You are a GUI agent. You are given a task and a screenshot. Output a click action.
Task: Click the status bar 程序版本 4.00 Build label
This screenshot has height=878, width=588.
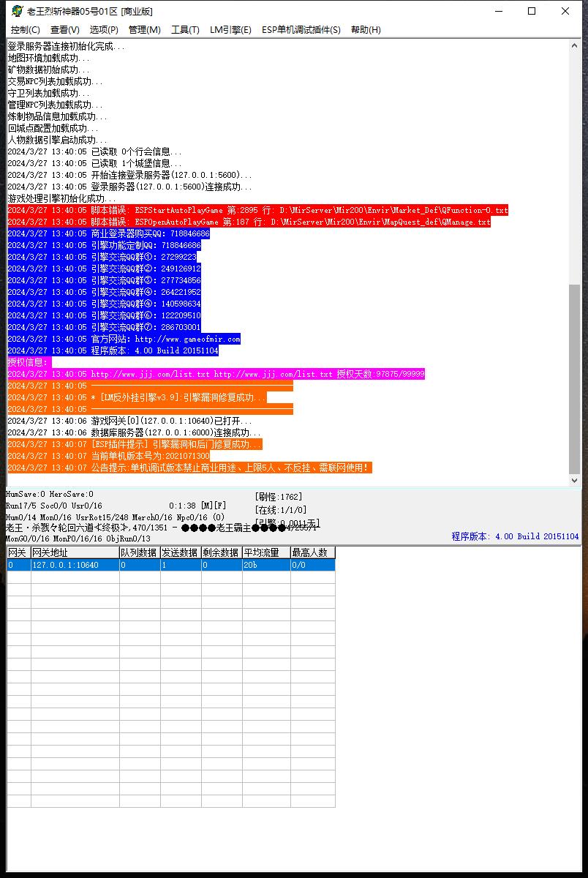(x=515, y=536)
